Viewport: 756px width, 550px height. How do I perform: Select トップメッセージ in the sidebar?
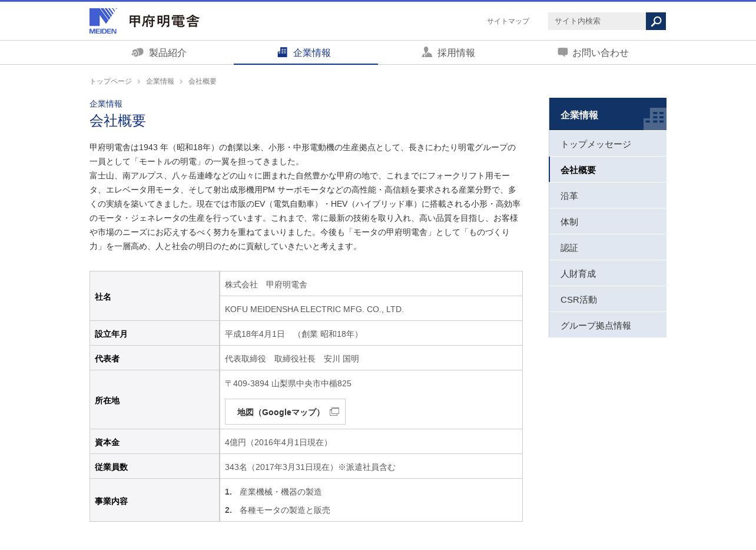pyautogui.click(x=608, y=144)
